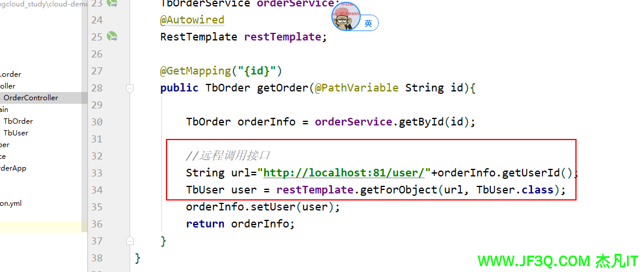
Task: Click the localhost:81/user URL link in code
Action: coord(347,173)
